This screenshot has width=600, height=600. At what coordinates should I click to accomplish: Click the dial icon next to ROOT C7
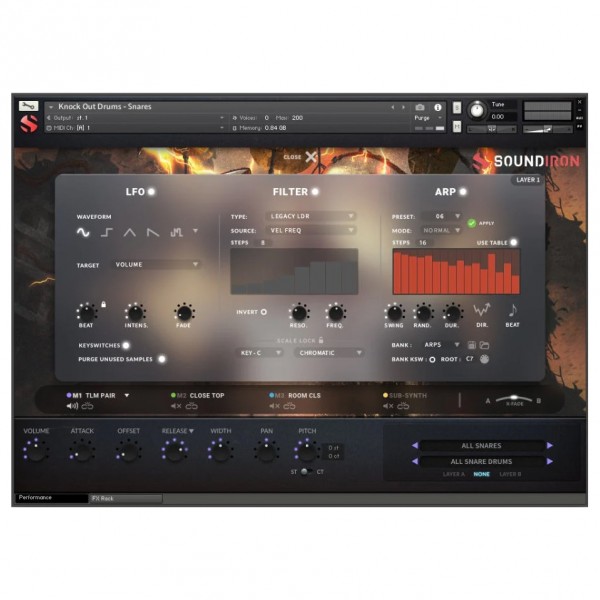point(484,359)
